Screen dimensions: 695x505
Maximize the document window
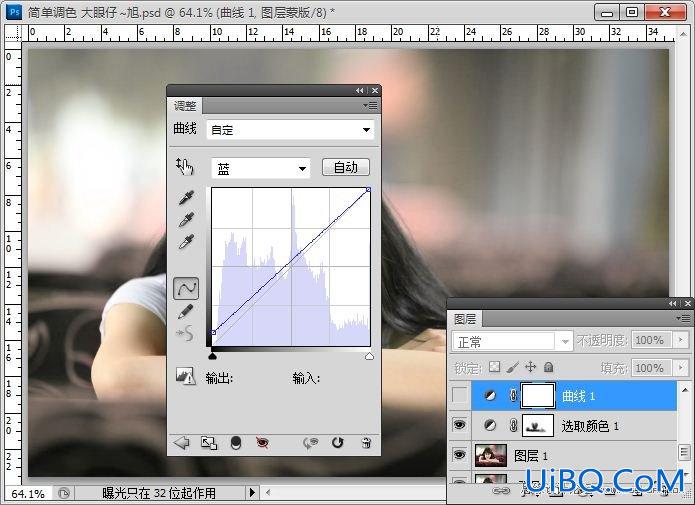tap(633, 12)
